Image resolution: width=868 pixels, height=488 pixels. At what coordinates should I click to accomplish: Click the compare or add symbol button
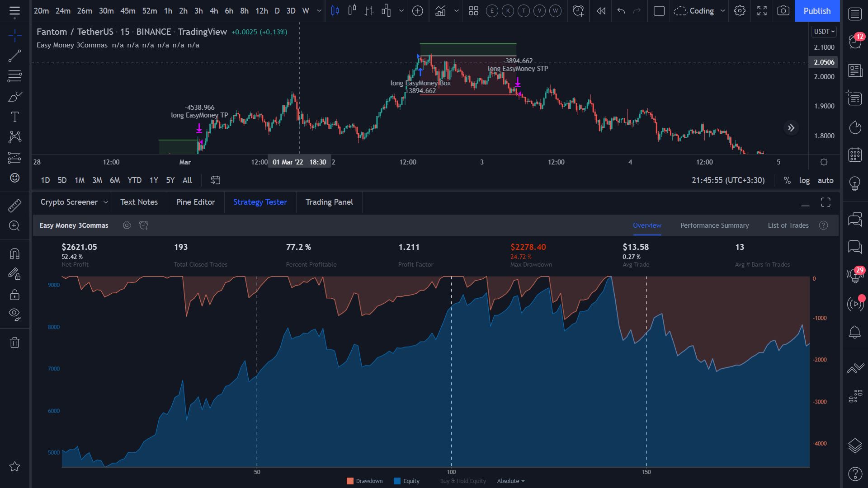(x=418, y=11)
